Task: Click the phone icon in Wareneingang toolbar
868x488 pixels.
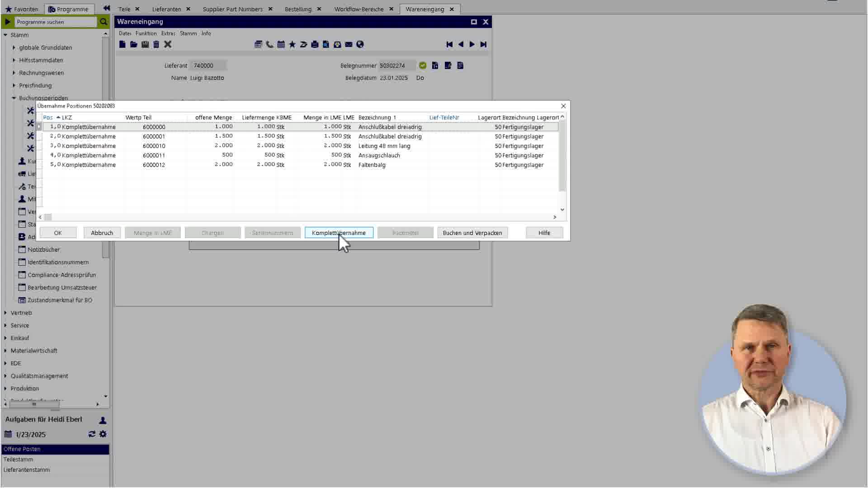Action: click(269, 44)
